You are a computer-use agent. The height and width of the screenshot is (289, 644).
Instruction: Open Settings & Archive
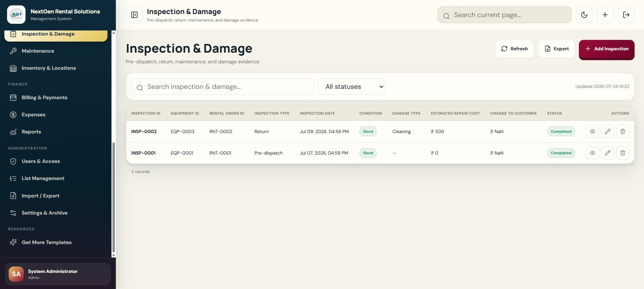56,213
